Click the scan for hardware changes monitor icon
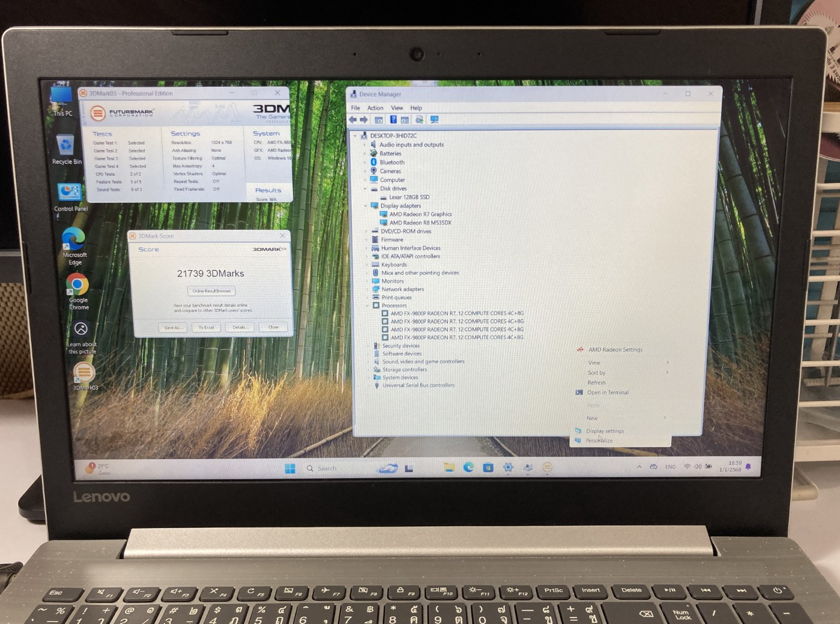This screenshot has width=840, height=624. click(435, 120)
